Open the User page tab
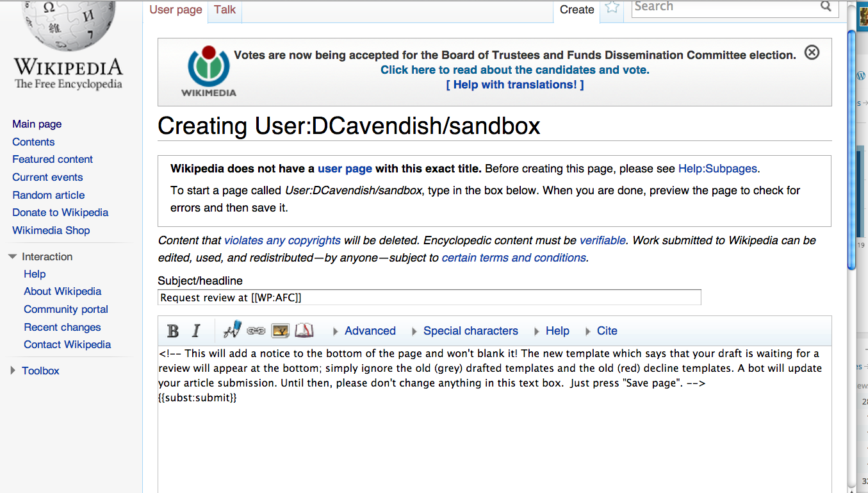Image resolution: width=868 pixels, height=493 pixels. [x=176, y=10]
